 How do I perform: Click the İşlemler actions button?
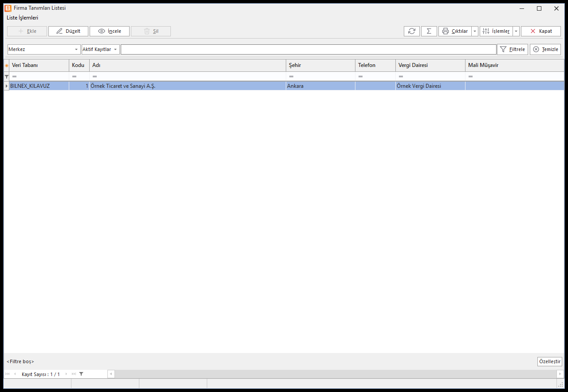pos(496,31)
